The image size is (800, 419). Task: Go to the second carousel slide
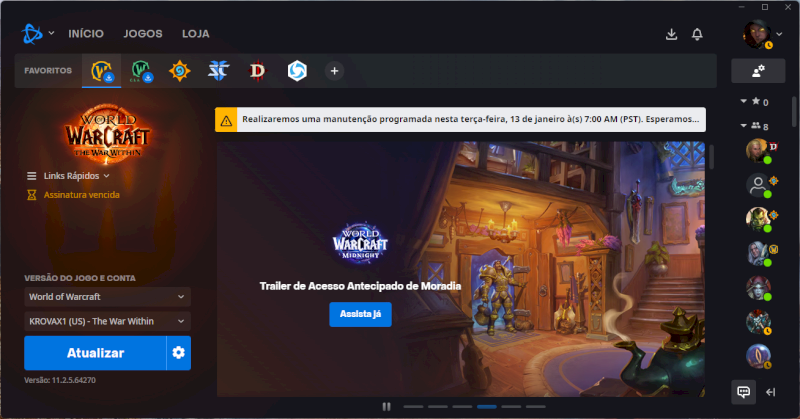click(438, 407)
